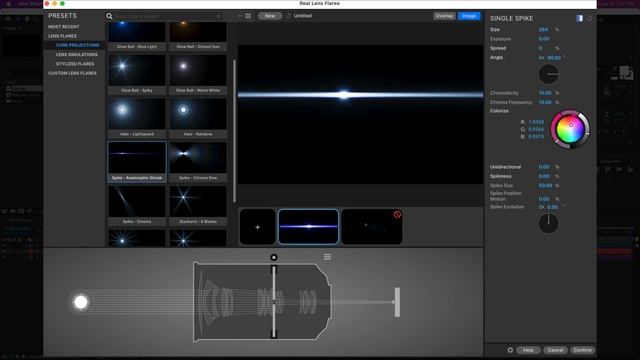Select the Glow Ball - Blue Light preset

click(137, 36)
